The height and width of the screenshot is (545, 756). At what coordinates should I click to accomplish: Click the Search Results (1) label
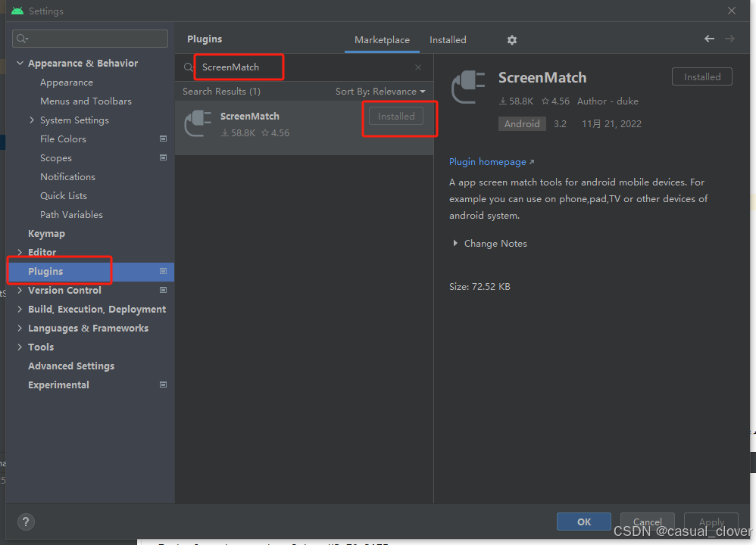coord(221,92)
